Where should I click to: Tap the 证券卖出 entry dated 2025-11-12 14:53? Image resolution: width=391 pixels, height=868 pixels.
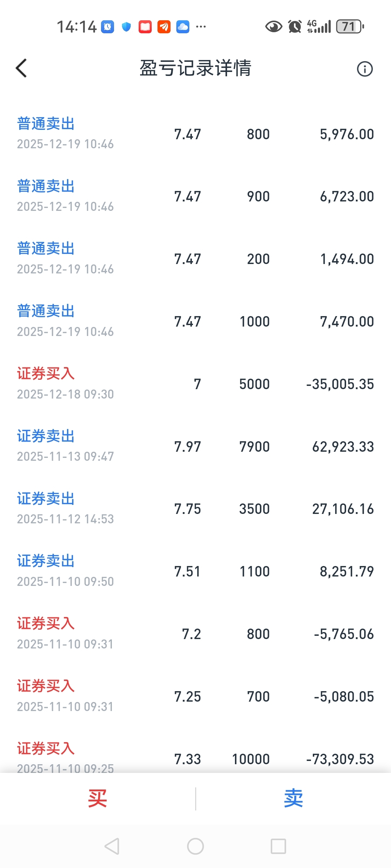[195, 509]
